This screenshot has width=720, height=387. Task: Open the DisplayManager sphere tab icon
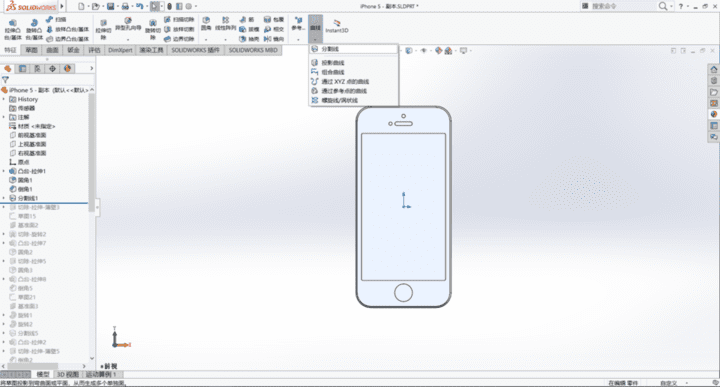(x=68, y=68)
